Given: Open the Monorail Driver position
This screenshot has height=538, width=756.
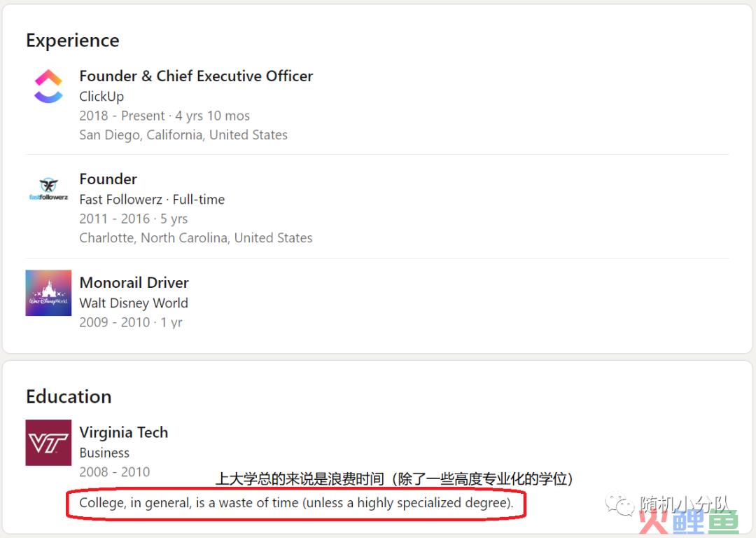Looking at the screenshot, I should click(x=134, y=282).
